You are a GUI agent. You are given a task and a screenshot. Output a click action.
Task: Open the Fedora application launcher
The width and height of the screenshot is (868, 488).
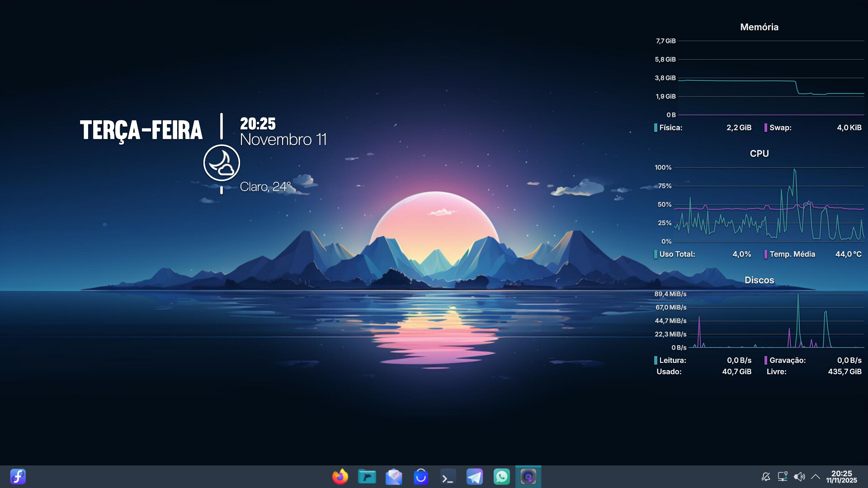click(x=18, y=477)
